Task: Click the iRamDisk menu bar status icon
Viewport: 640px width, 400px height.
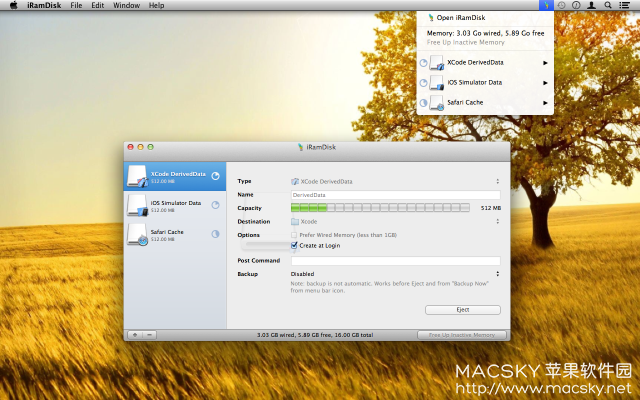Action: click(x=546, y=5)
